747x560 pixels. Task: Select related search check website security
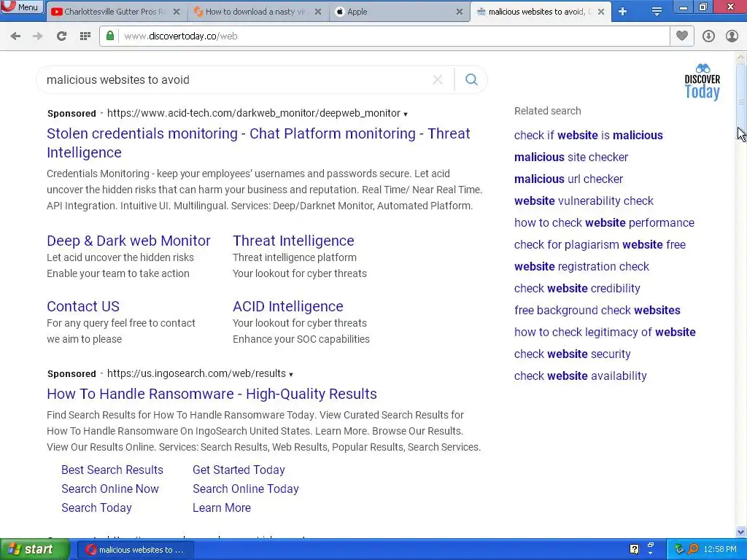pyautogui.click(x=572, y=354)
